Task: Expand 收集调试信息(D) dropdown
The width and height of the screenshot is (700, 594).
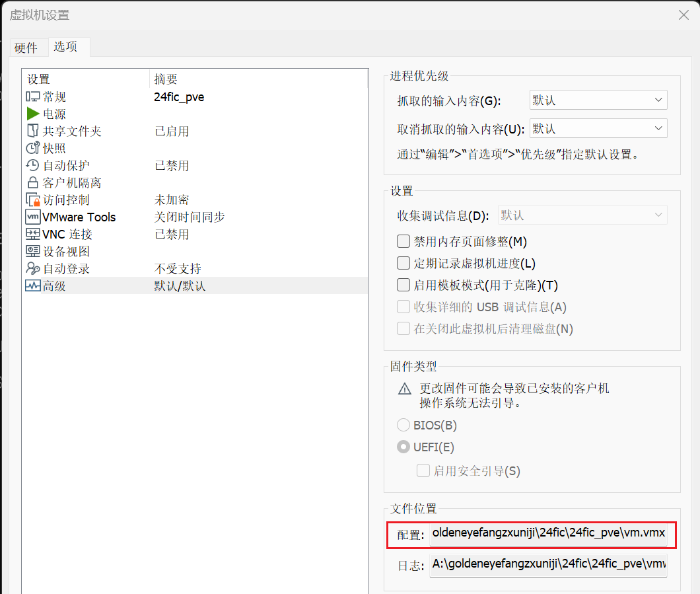Action: (x=581, y=215)
